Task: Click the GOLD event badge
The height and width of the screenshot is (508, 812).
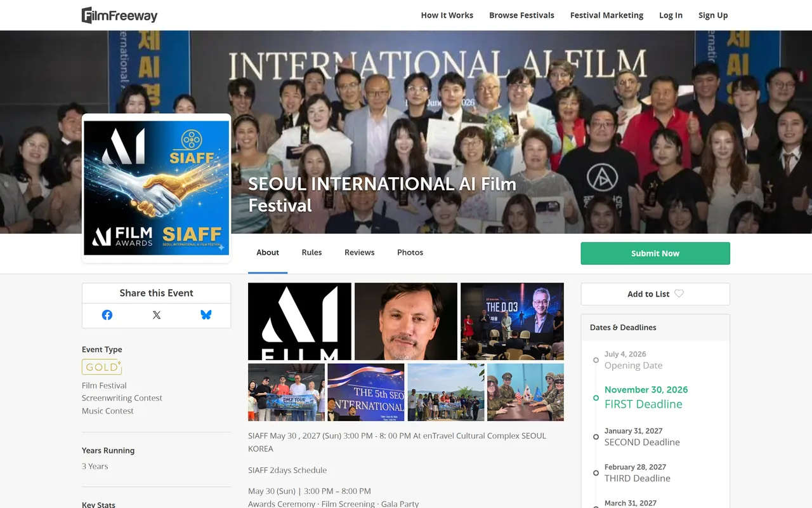Action: 101,367
